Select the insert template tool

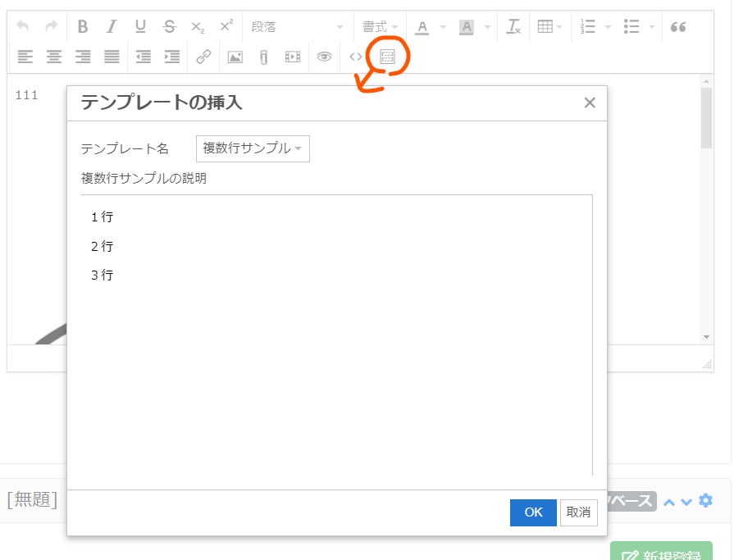tap(385, 57)
